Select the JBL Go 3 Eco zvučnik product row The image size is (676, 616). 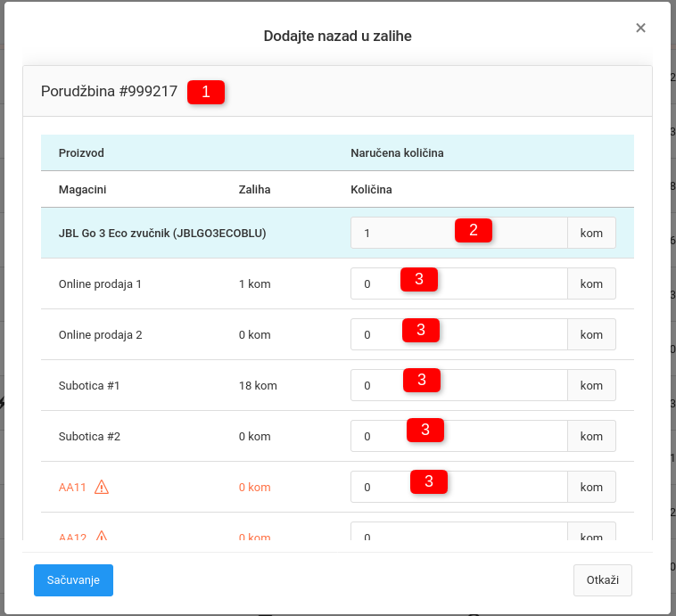coord(162,234)
